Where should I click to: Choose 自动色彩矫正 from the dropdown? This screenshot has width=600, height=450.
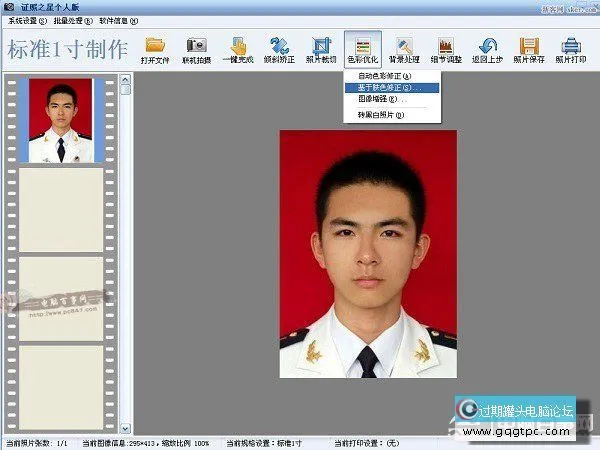pos(392,76)
